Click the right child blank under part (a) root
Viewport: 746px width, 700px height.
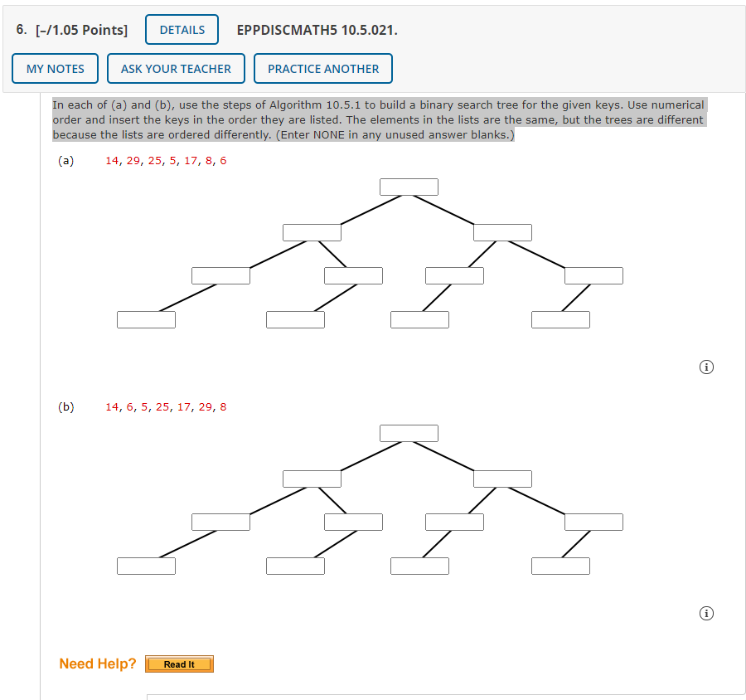[502, 231]
